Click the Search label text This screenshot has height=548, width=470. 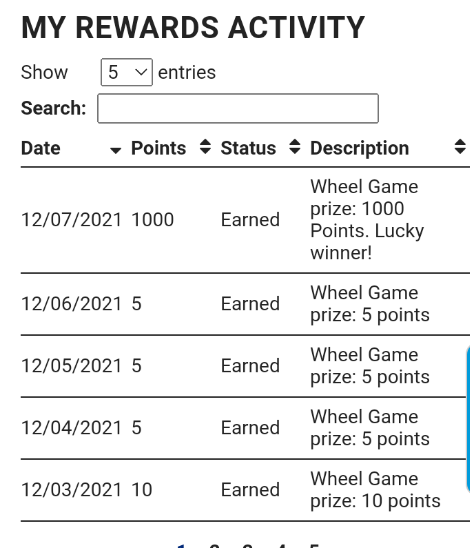click(x=53, y=108)
